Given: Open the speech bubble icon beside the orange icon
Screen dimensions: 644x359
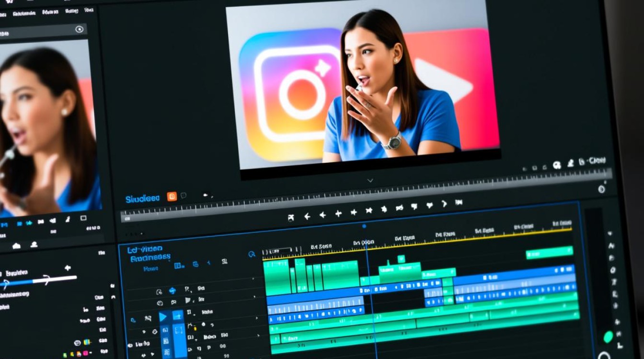Looking at the screenshot, I should tap(184, 196).
